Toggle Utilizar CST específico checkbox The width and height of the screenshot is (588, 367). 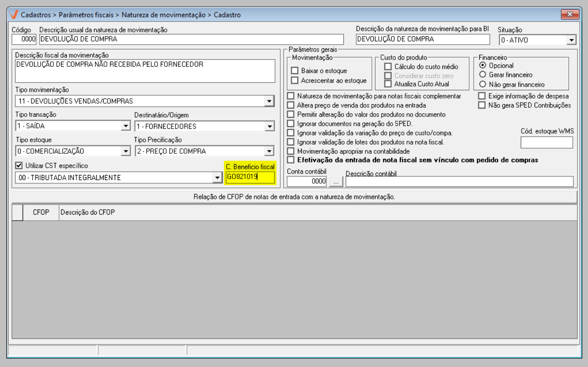click(19, 166)
